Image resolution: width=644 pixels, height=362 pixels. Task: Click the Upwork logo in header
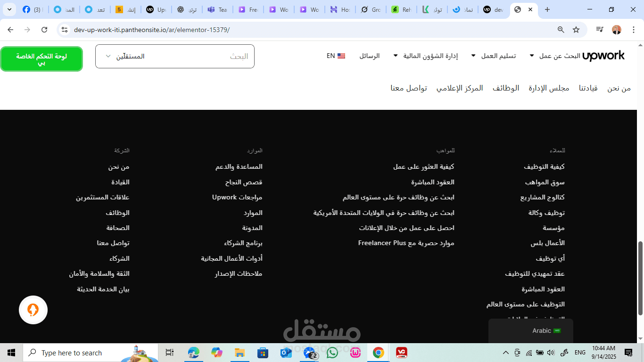tap(603, 56)
